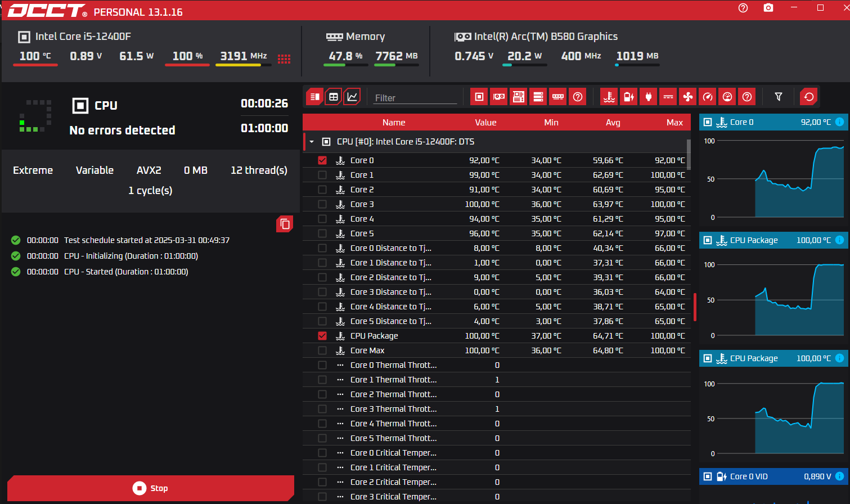Stop the running CPU test
The width and height of the screenshot is (850, 504).
[151, 488]
